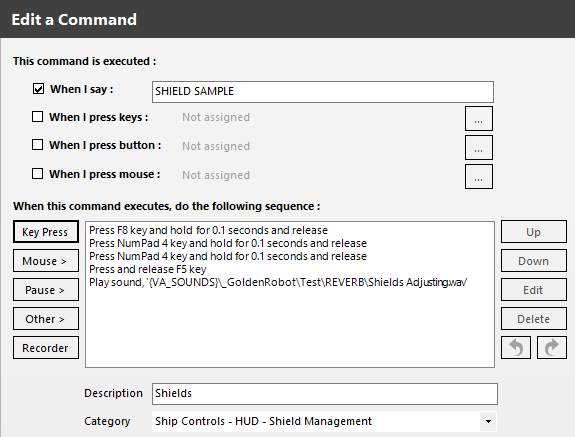Screen dimensions: 575x437
Task: Uncheck the 'When I say' checkbox
Action: tap(38, 89)
